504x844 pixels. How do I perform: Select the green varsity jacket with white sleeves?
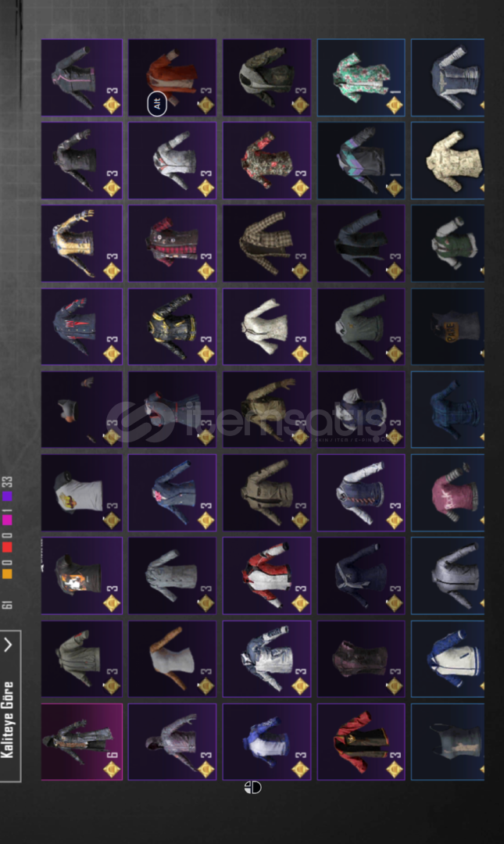[x=448, y=243]
